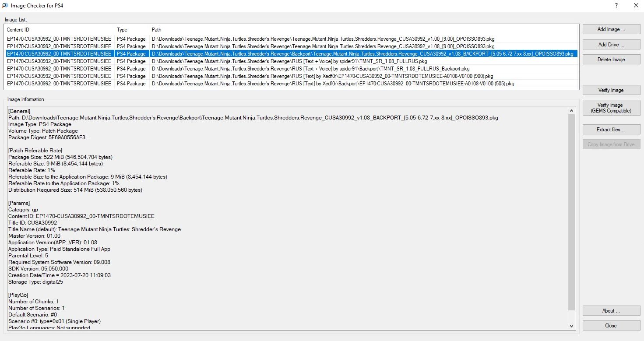Screen dimensions: 644x341
Task: Select the A0108-V0100 (505).pkg row
Action: pos(291,84)
